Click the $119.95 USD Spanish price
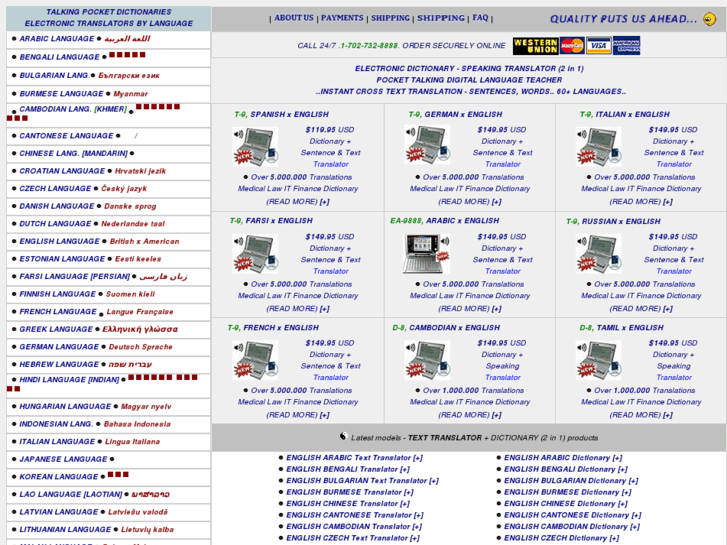The width and height of the screenshot is (727, 545). pyautogui.click(x=330, y=130)
